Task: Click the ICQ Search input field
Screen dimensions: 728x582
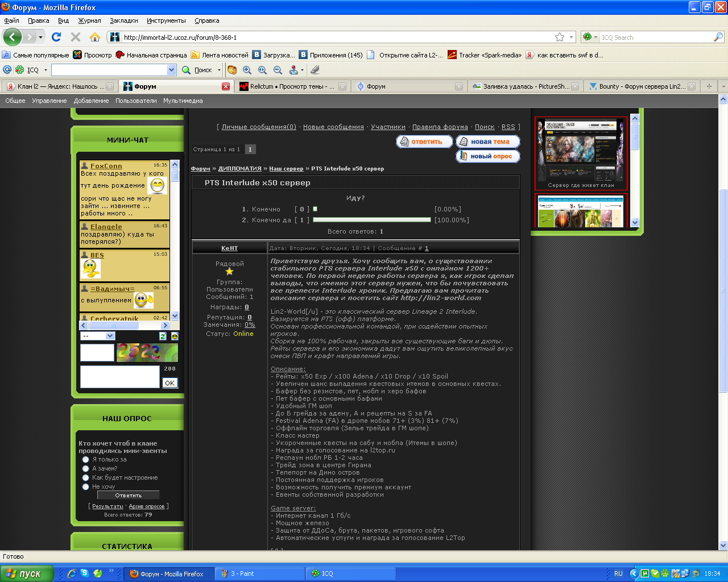Action: tap(656, 37)
